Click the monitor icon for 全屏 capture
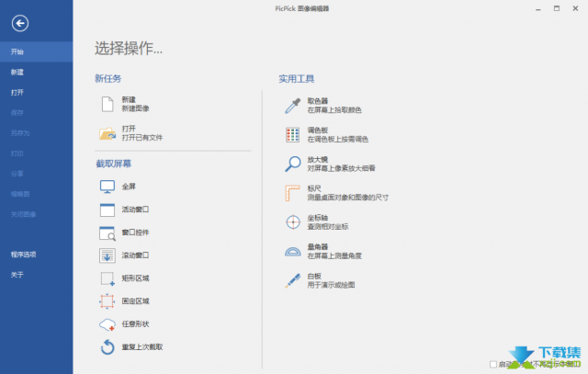Viewport: 588px width, 374px height. (x=107, y=187)
